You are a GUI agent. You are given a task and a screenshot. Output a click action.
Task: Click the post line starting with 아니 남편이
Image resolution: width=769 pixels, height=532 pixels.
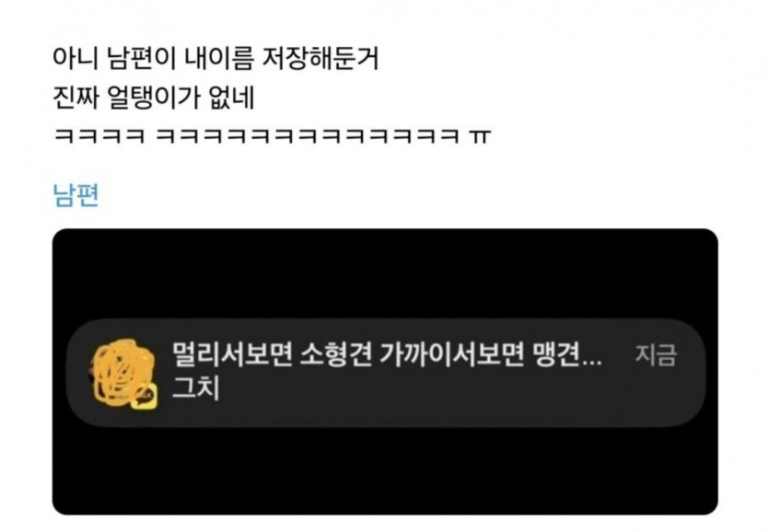tap(216, 58)
